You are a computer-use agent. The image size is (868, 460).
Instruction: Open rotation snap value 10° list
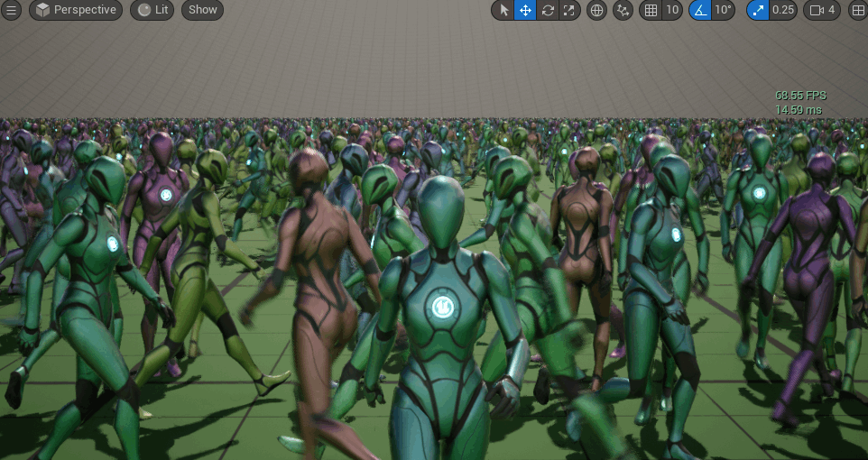click(x=723, y=11)
